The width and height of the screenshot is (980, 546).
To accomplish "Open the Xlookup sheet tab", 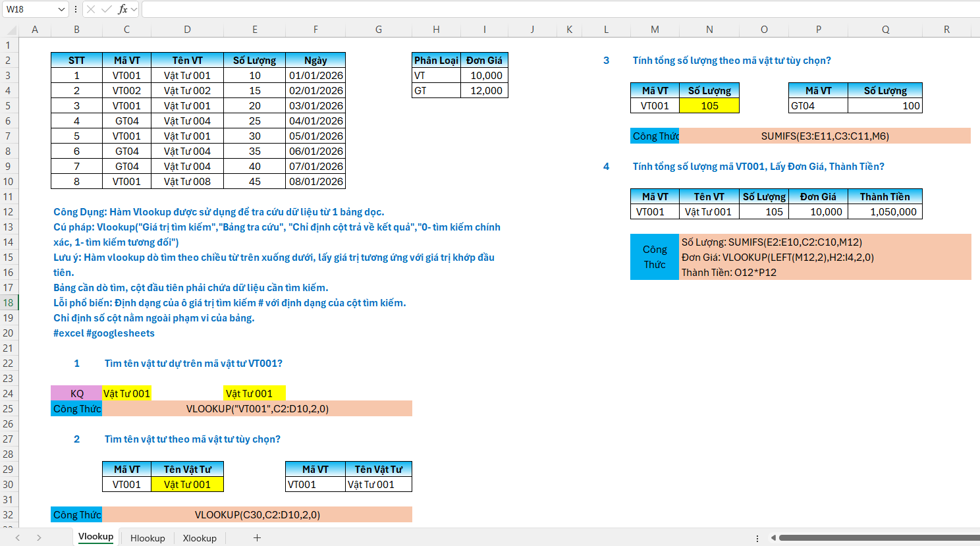I will click(x=200, y=538).
